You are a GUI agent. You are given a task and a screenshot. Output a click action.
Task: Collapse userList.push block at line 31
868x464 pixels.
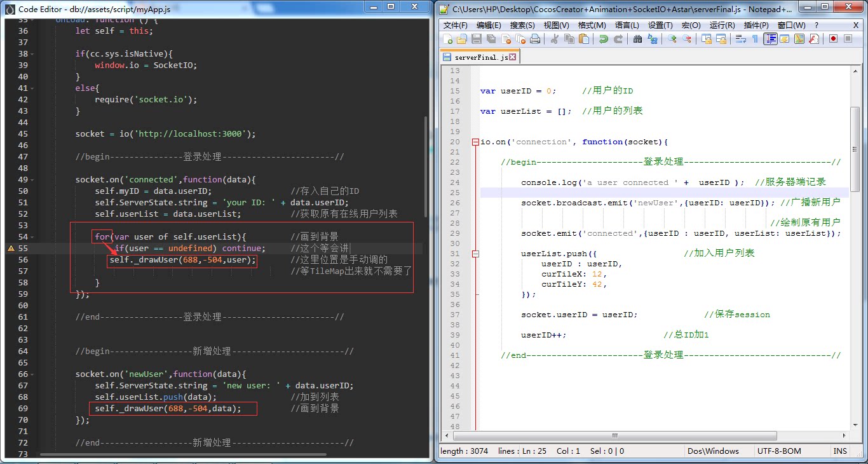[475, 254]
